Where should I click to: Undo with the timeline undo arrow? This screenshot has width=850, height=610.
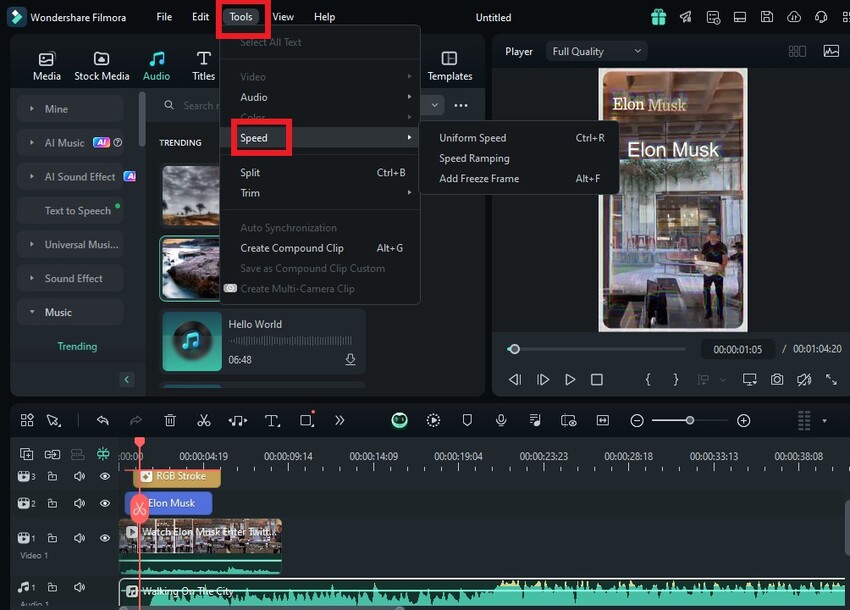[102, 420]
